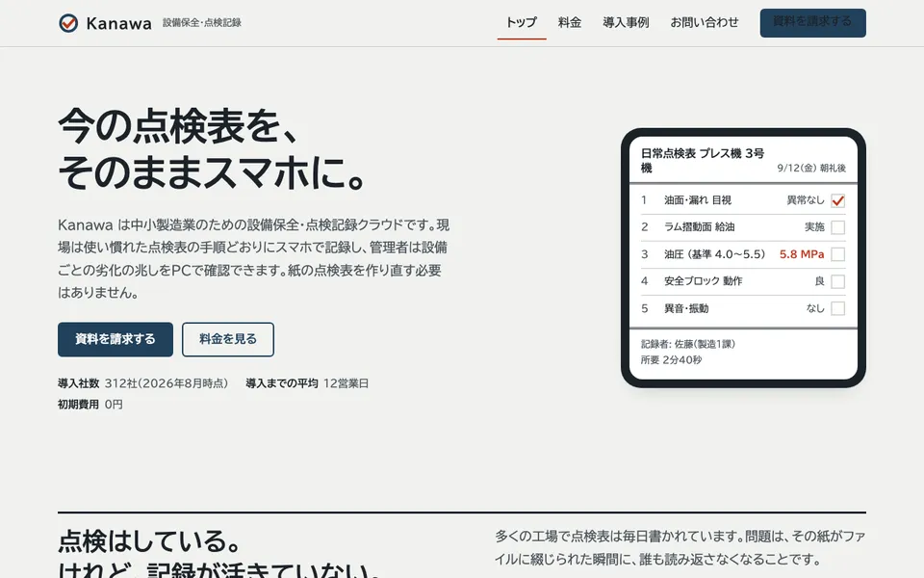Check the 異音・振動 checkbox
This screenshot has width=924, height=578.
point(837,308)
